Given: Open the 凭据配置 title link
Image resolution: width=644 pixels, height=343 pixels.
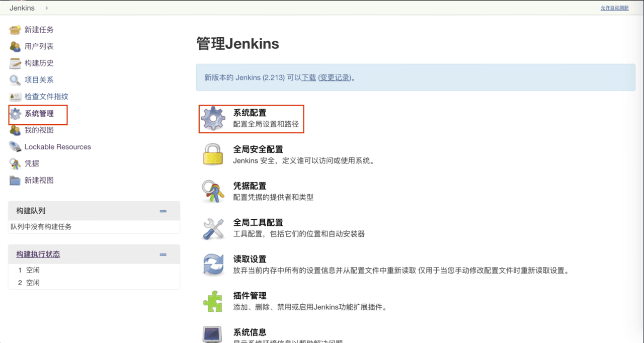Looking at the screenshot, I should point(250,186).
